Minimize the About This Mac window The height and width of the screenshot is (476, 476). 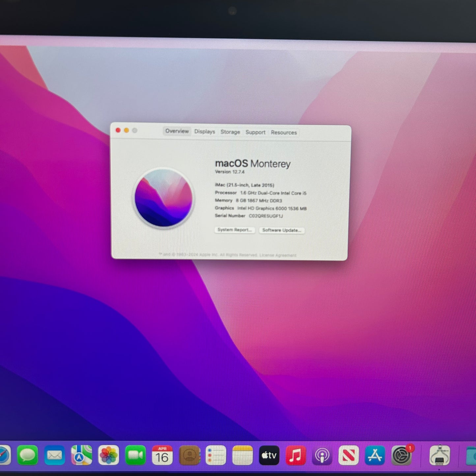click(x=126, y=130)
